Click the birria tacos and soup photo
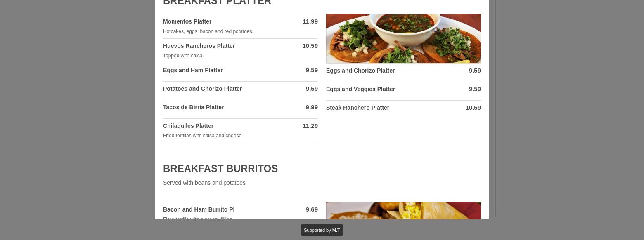Image resolution: width=644 pixels, height=240 pixels. [403, 39]
